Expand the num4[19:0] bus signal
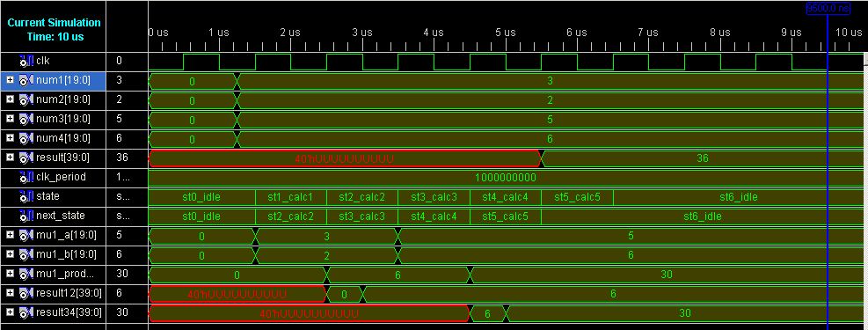The width and height of the screenshot is (868, 330). click(x=11, y=138)
